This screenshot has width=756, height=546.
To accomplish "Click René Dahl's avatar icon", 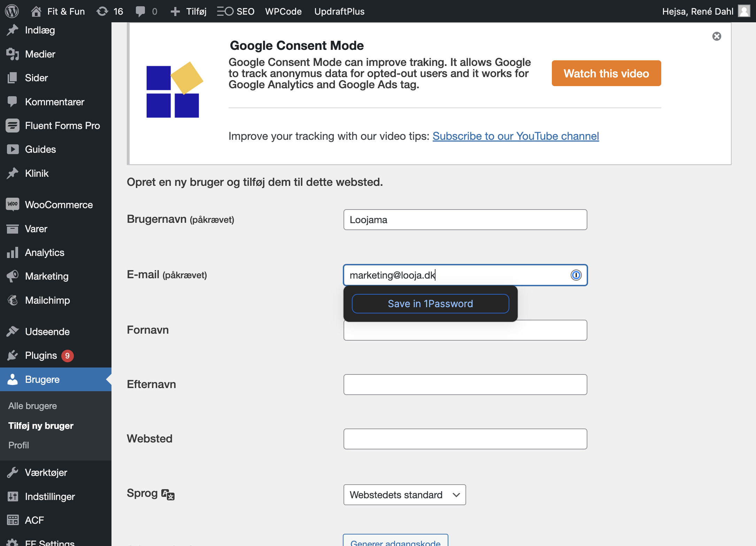I will click(744, 11).
